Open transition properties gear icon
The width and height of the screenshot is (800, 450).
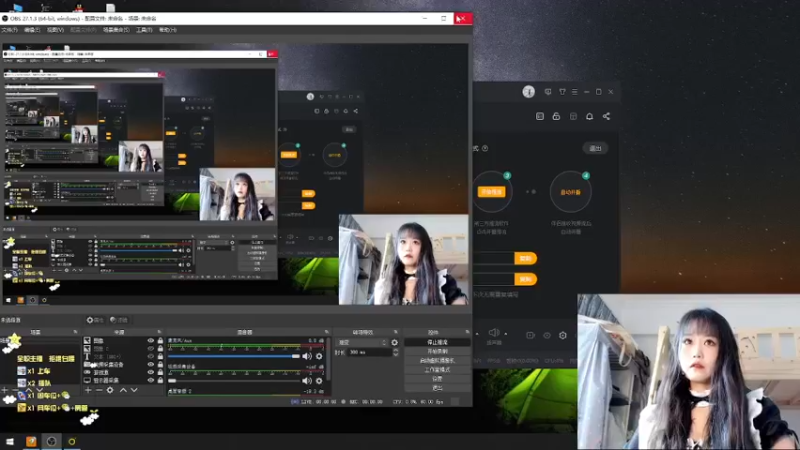[394, 342]
